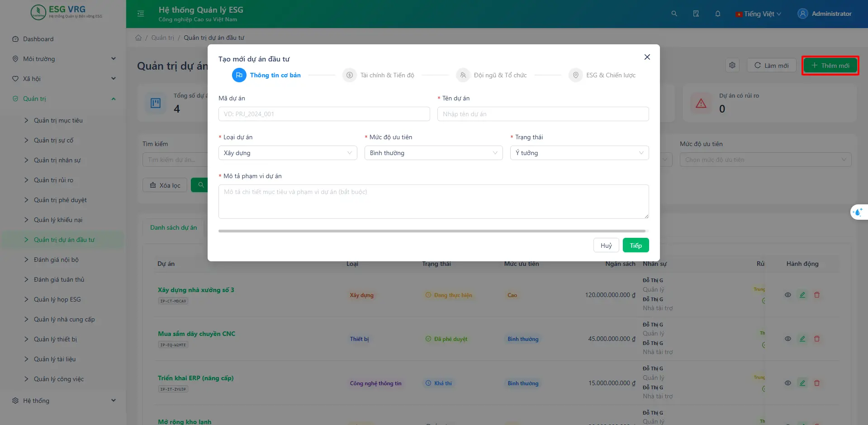Image resolution: width=868 pixels, height=425 pixels.
Task: Open Quản lý nhà cung cấp
Action: pyautogui.click(x=64, y=319)
